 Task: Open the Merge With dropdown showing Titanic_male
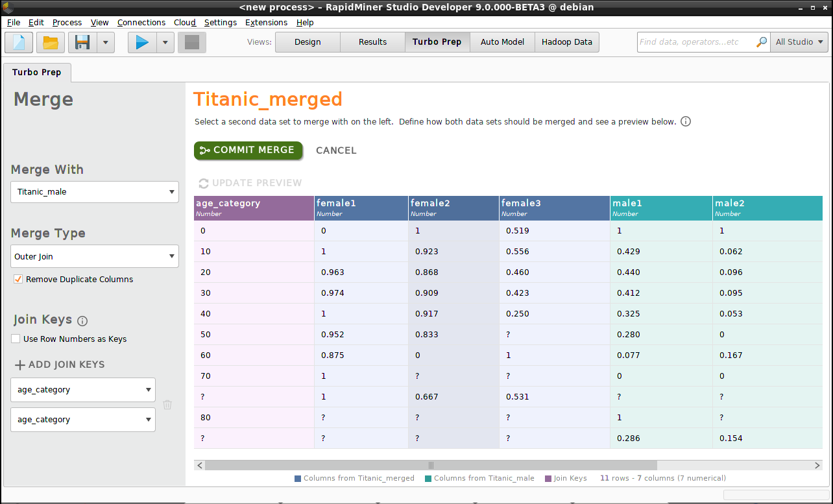94,192
